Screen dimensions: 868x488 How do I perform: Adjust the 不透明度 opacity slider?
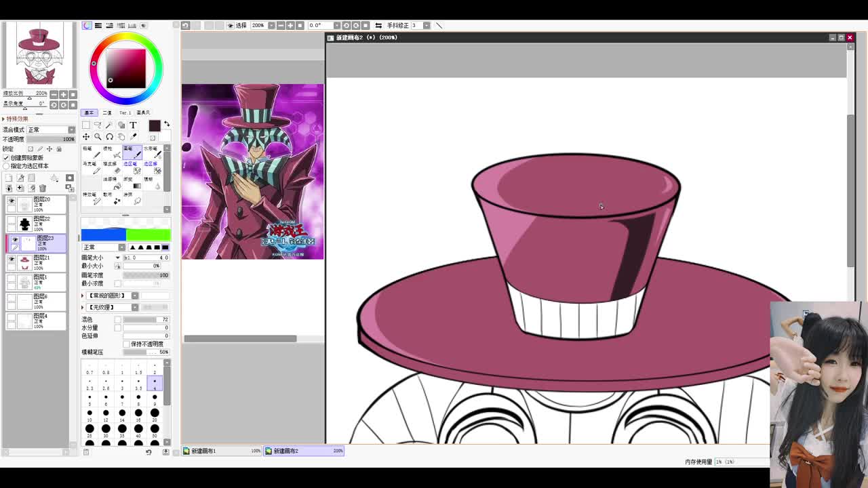pos(51,139)
